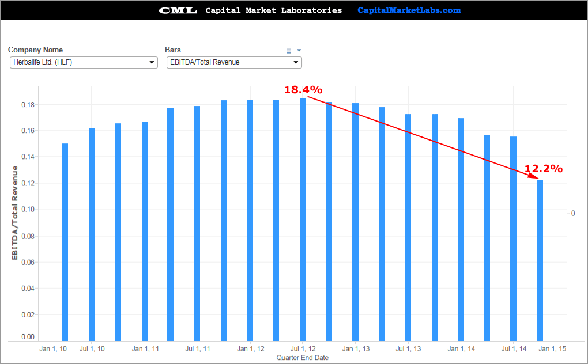588x364 pixels.
Task: Click the 0.10 y-axis tick label
Action: pyautogui.click(x=28, y=209)
